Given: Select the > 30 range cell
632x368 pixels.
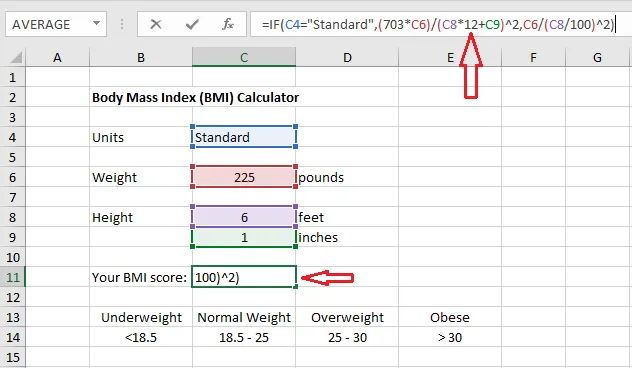Looking at the screenshot, I should tap(450, 337).
